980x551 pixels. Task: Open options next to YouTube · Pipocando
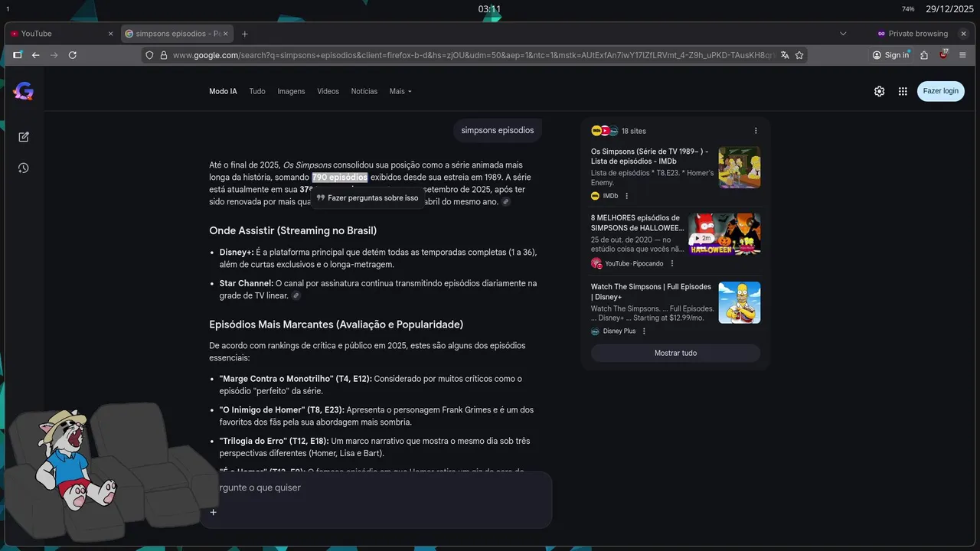pos(672,263)
